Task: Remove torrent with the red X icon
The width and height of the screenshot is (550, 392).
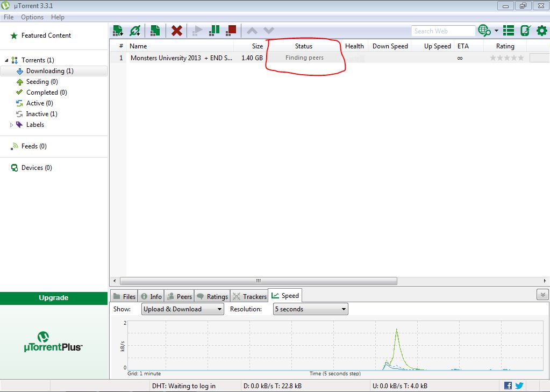Action: click(x=176, y=31)
